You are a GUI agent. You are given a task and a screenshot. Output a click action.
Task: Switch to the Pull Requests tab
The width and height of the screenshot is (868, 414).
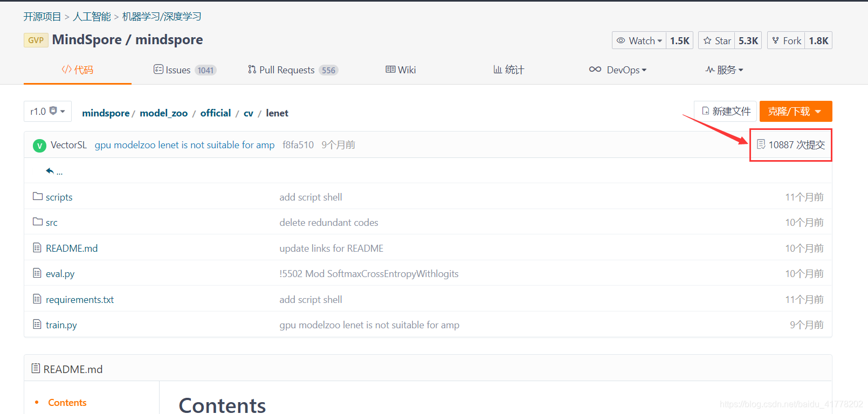(293, 70)
